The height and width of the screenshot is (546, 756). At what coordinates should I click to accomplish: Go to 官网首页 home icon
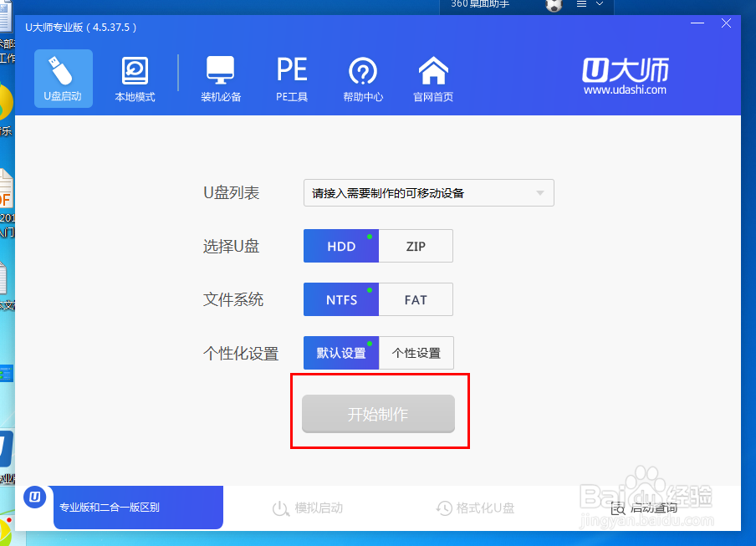433,79
